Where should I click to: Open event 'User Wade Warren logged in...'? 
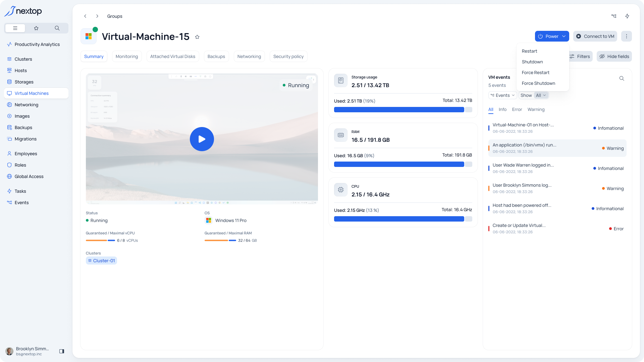tap(557, 168)
